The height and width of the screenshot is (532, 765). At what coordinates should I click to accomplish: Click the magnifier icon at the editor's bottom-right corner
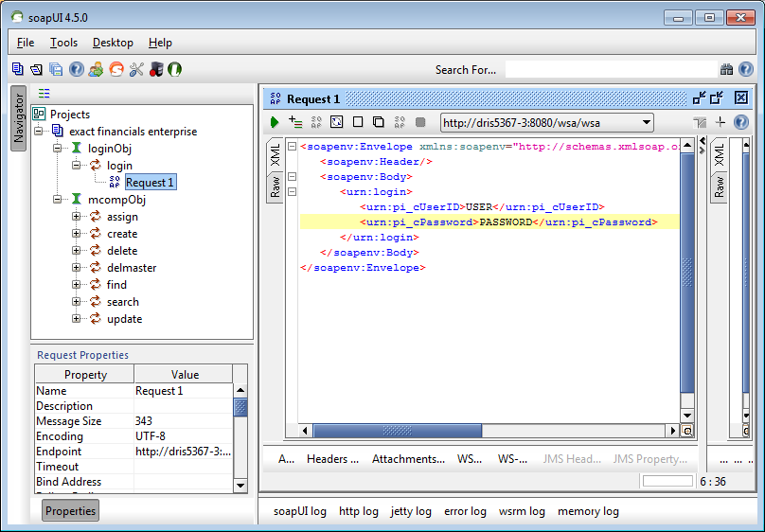point(687,431)
